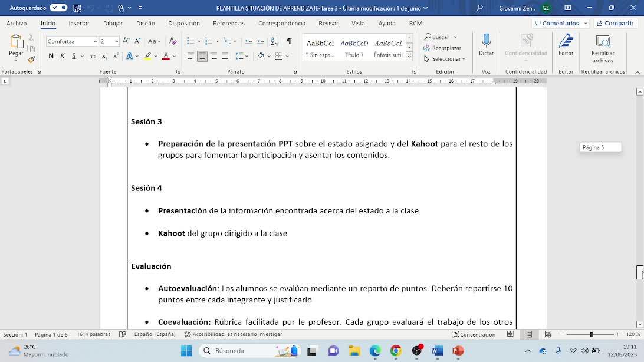Apply superscript formatting
The height and width of the screenshot is (362, 644).
(x=116, y=56)
